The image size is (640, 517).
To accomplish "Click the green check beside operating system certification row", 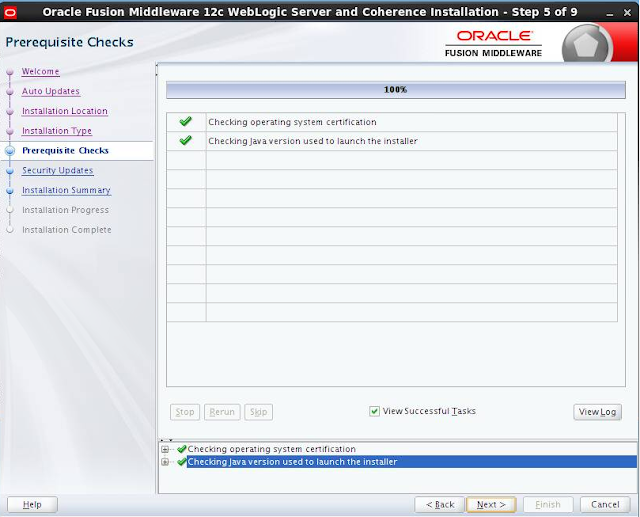I will 186,121.
